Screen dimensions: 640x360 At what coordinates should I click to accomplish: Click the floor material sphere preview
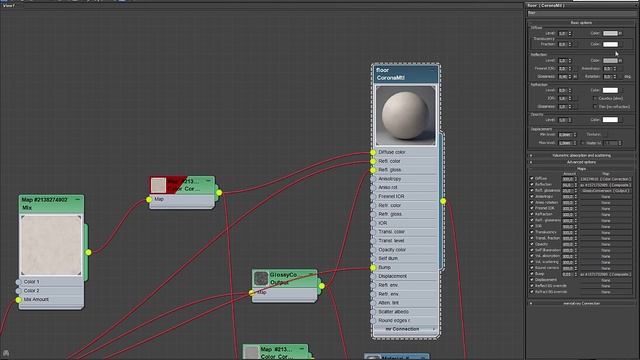[x=405, y=115]
